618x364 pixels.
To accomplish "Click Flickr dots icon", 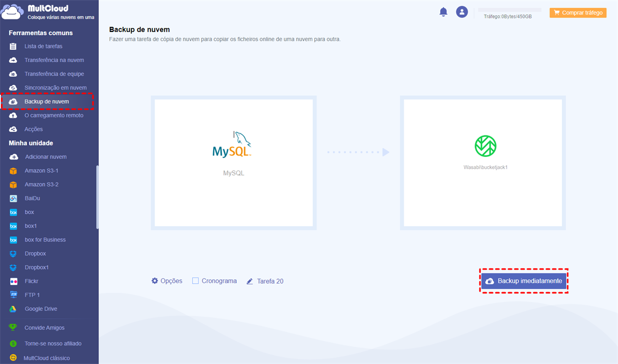I will coord(13,281).
